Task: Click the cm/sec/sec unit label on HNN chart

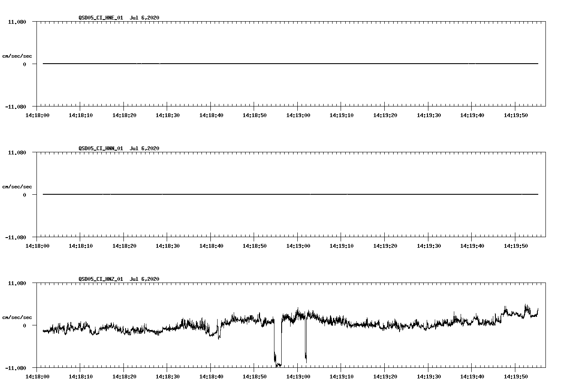Action: [17, 187]
